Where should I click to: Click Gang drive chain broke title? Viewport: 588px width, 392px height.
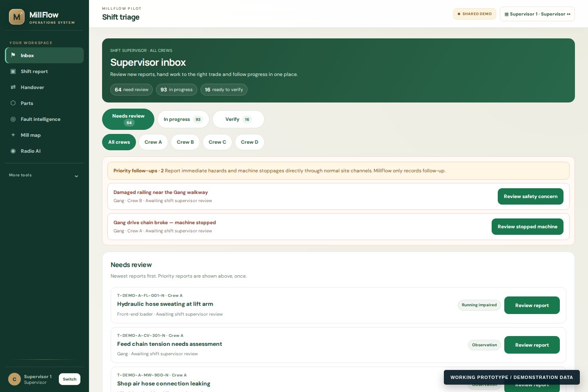(x=165, y=223)
